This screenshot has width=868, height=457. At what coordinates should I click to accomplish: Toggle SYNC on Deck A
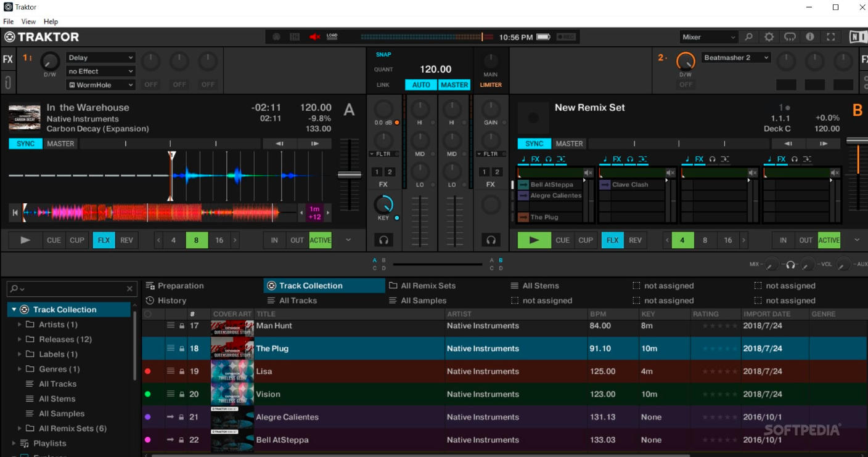click(26, 144)
